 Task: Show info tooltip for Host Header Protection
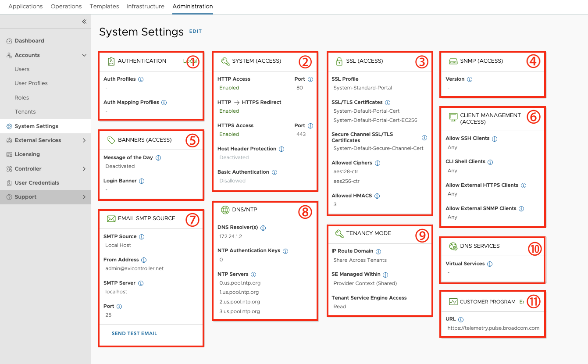coord(282,149)
